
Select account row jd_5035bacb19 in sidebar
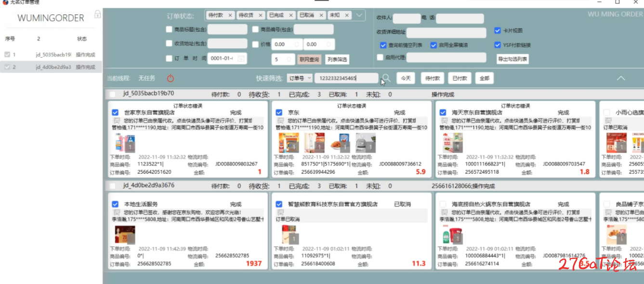pos(51,55)
